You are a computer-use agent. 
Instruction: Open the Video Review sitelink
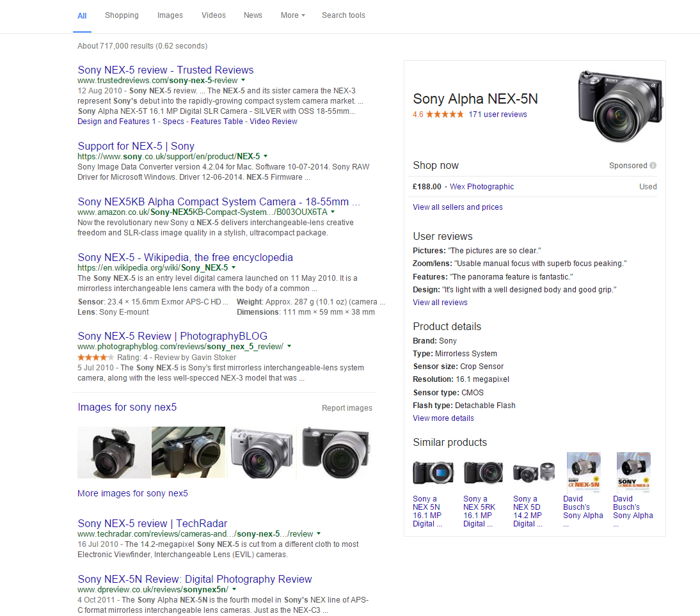(x=273, y=122)
